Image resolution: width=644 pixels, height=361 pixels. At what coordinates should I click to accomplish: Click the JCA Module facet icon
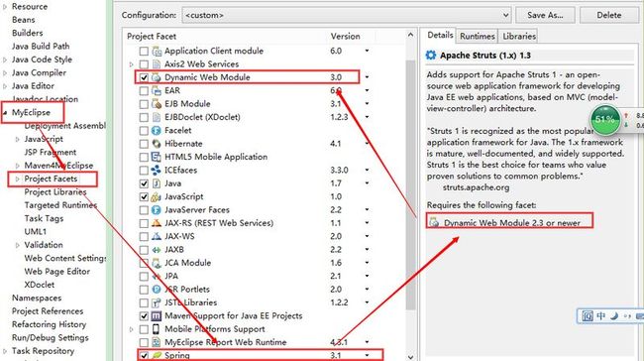click(x=157, y=263)
